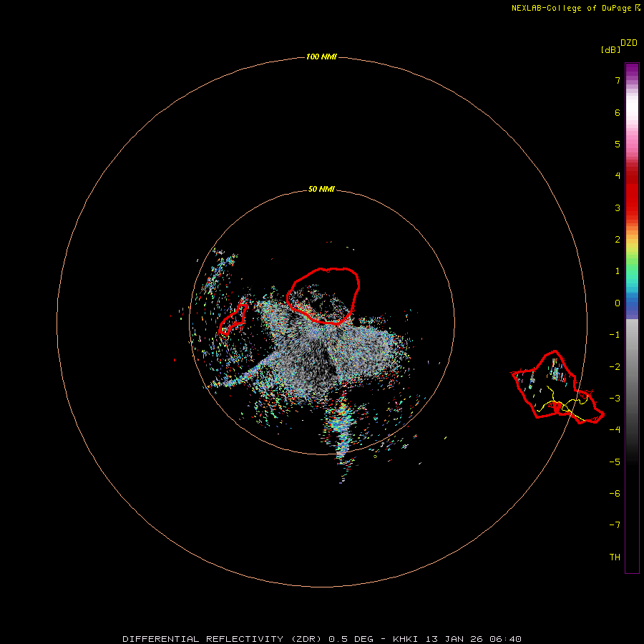Image resolution: width=644 pixels, height=644 pixels.
Task: Click the gray -2 dB color bar band
Action: click(x=632, y=367)
